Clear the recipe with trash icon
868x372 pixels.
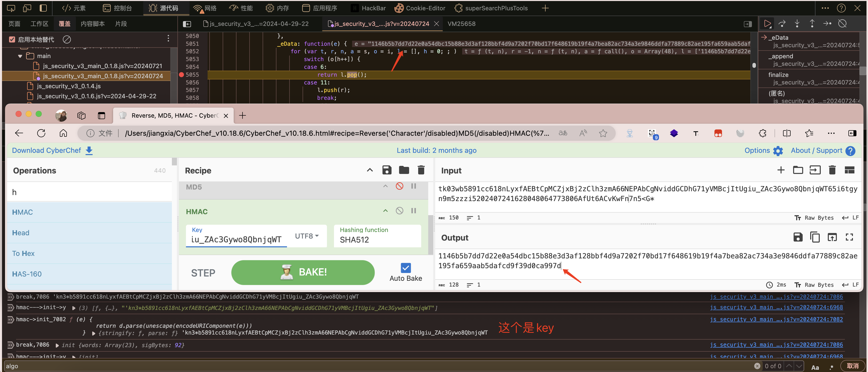pos(421,170)
